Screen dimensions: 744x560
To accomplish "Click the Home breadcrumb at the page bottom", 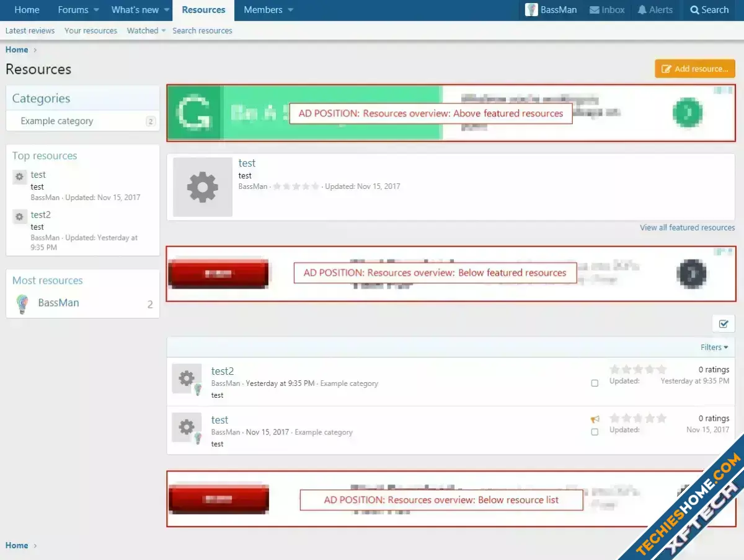I will [x=17, y=545].
